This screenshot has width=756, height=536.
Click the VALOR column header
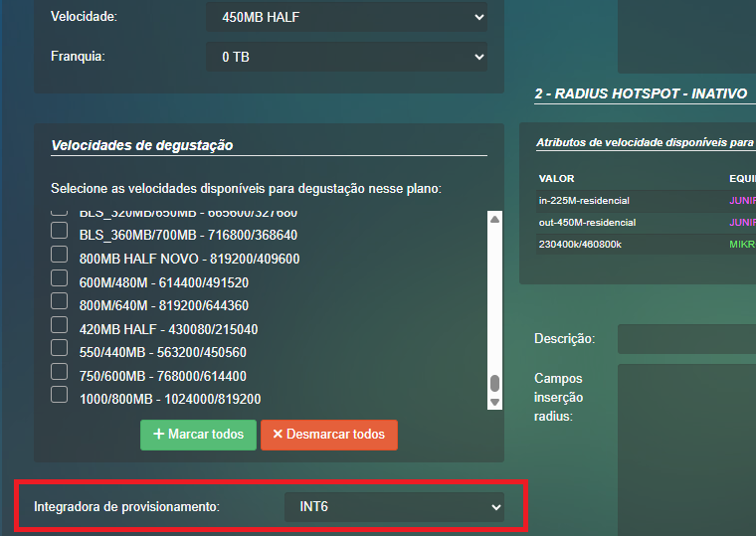pos(556,178)
